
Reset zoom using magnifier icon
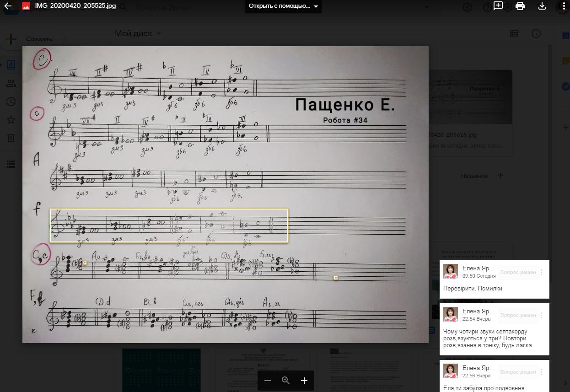click(286, 381)
